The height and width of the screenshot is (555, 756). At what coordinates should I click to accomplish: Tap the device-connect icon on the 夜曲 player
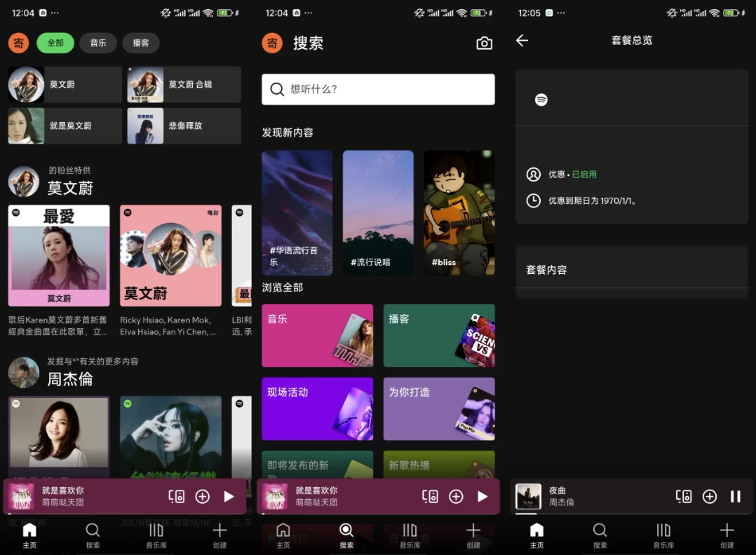pyautogui.click(x=684, y=495)
